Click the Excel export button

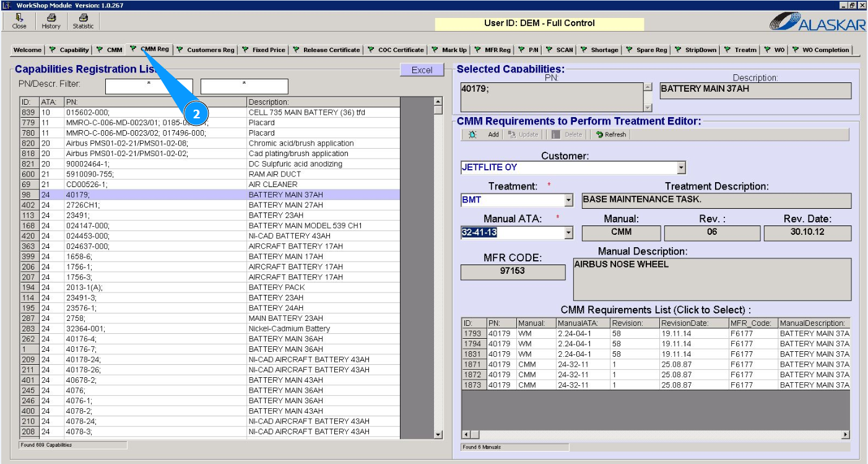tap(422, 70)
